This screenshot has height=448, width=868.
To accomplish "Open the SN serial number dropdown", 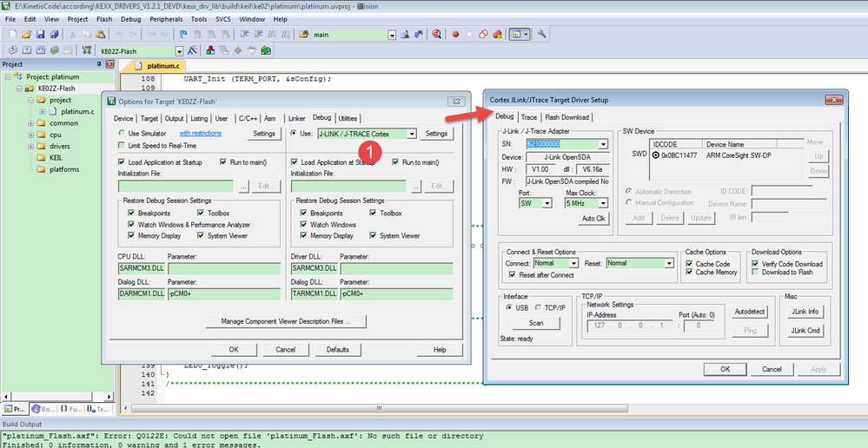I will 603,144.
